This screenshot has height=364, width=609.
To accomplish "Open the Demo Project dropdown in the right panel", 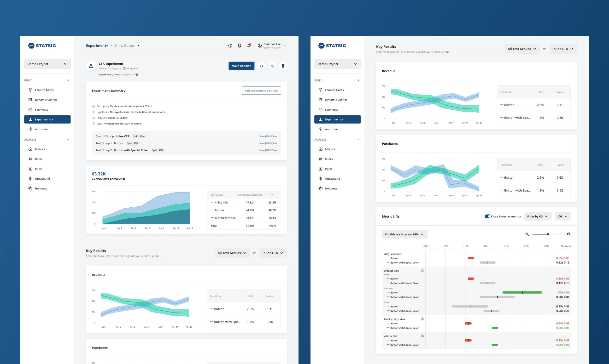I will (x=337, y=64).
